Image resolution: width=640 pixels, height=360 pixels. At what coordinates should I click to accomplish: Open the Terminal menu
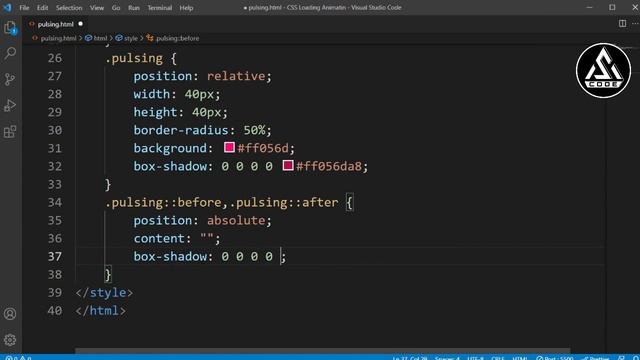click(x=160, y=7)
